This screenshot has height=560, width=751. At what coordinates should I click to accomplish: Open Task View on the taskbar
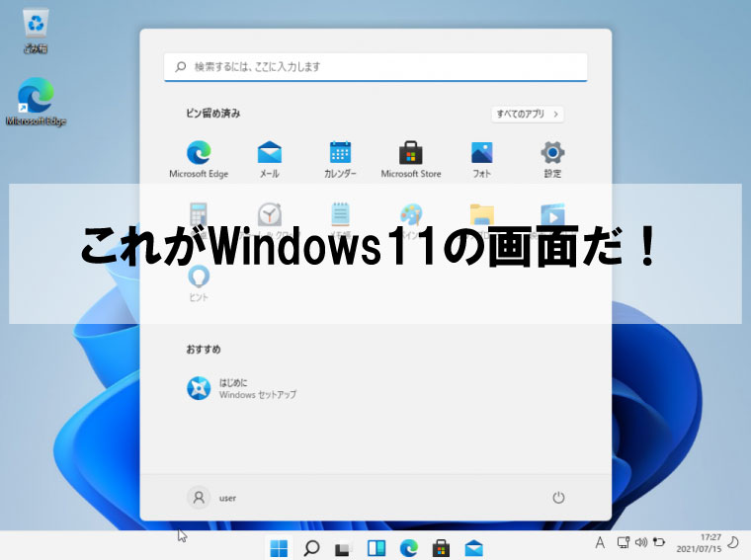344,548
